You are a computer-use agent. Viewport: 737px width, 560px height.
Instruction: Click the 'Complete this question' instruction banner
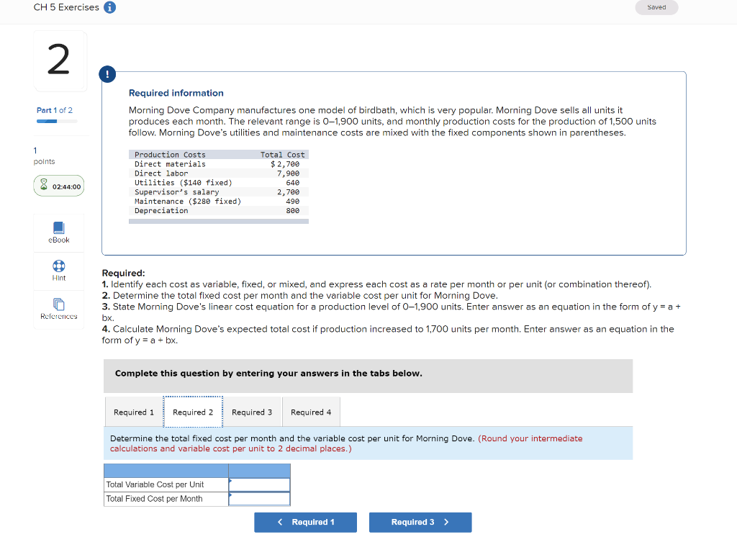click(368, 376)
